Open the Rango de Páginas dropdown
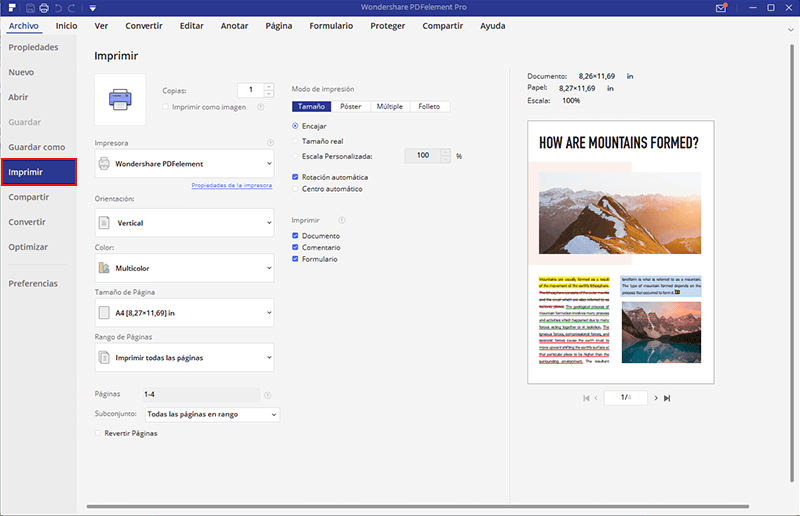 (184, 358)
